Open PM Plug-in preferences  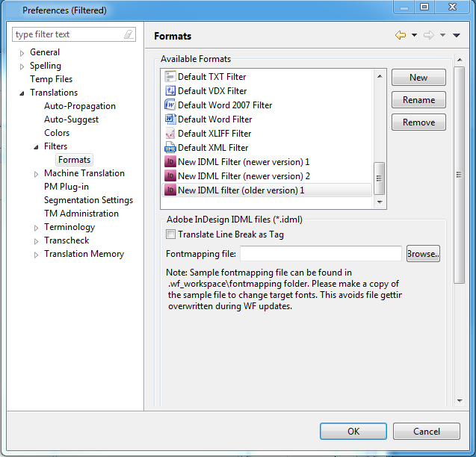(67, 187)
